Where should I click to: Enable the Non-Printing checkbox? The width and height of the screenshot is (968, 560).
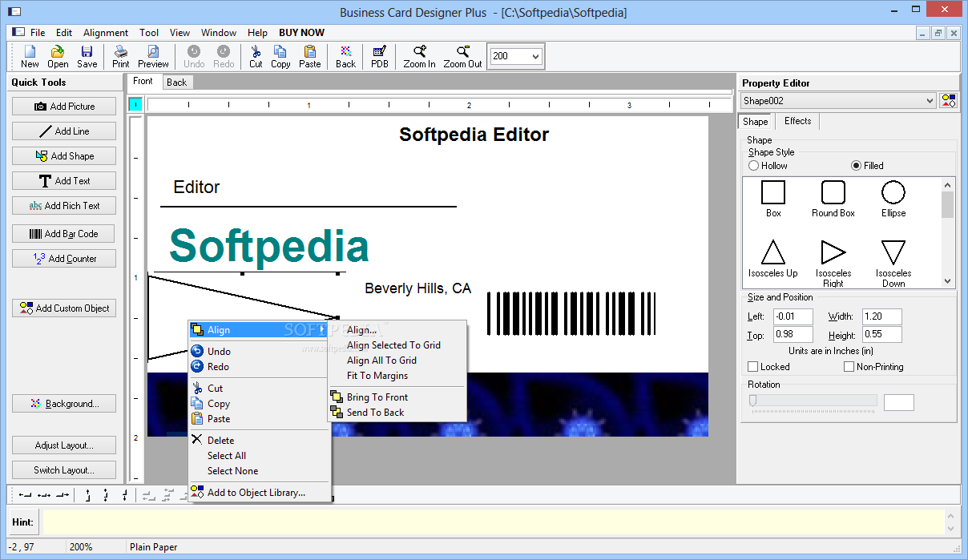point(849,367)
